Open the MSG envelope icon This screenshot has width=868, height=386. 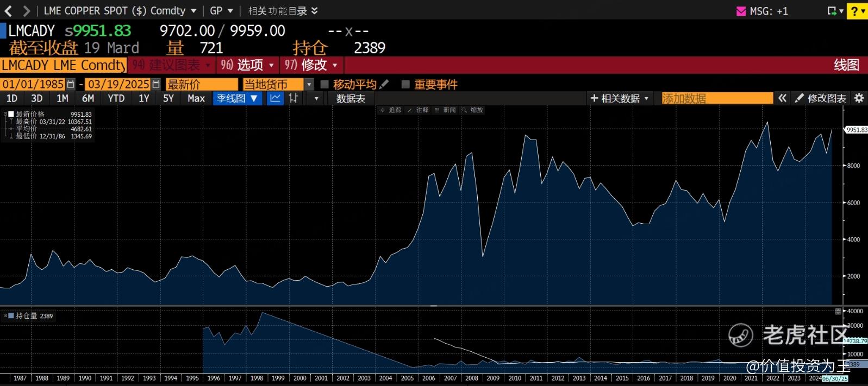coord(741,11)
